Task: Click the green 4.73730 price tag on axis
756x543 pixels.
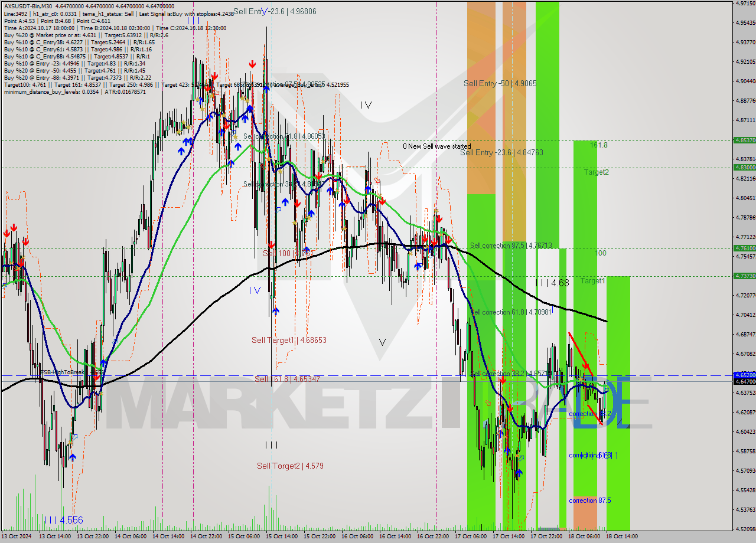Action: pyautogui.click(x=744, y=276)
